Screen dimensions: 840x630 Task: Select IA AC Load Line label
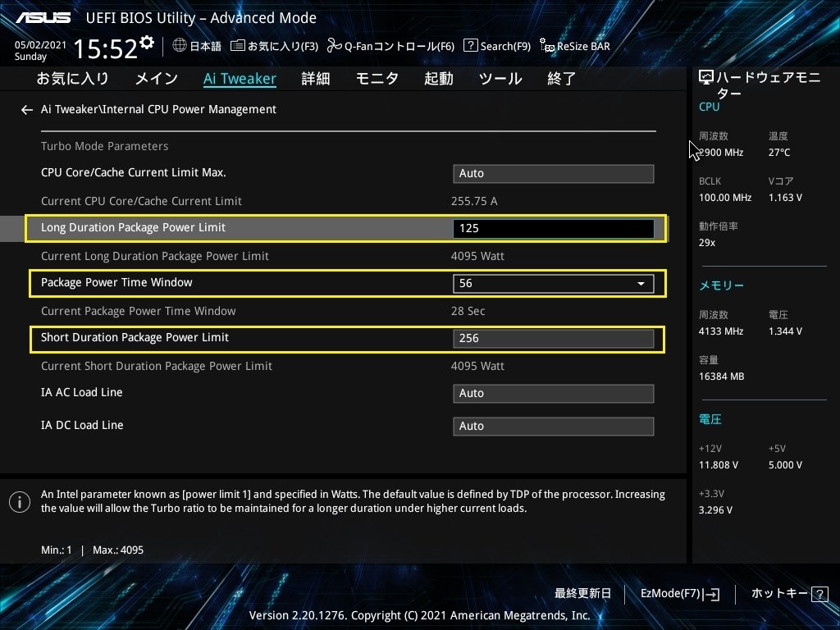82,393
